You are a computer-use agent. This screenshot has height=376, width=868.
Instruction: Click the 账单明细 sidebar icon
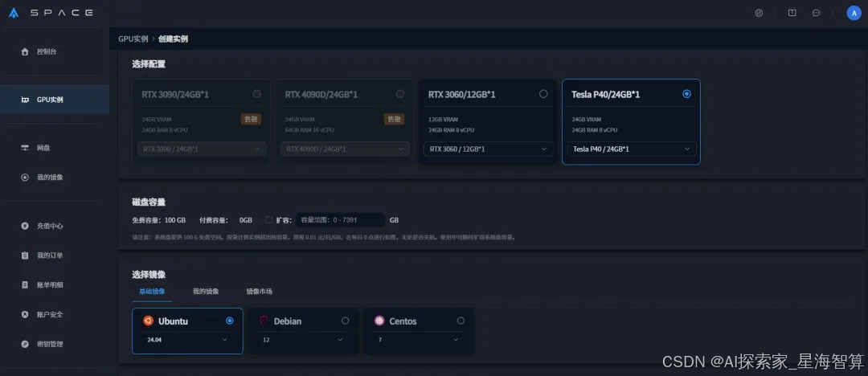tap(24, 284)
